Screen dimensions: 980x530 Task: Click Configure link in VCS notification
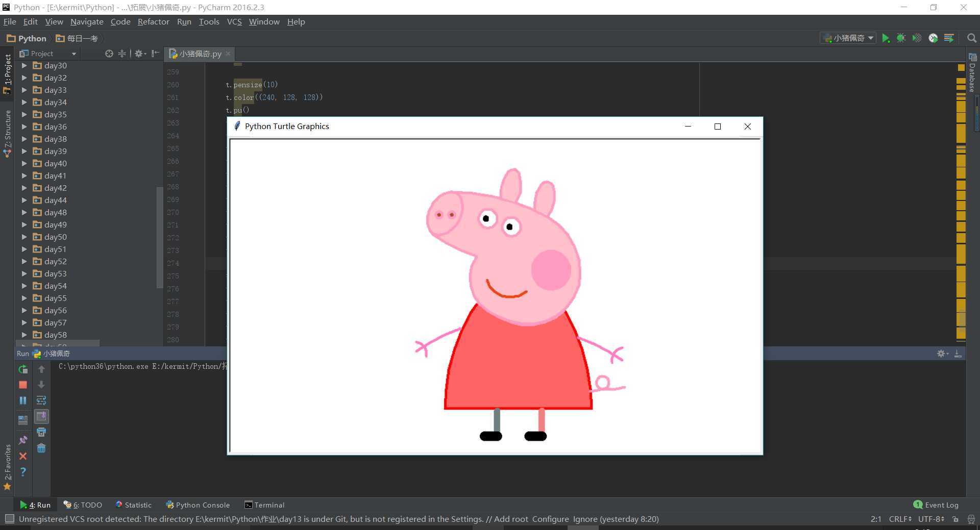(x=550, y=519)
